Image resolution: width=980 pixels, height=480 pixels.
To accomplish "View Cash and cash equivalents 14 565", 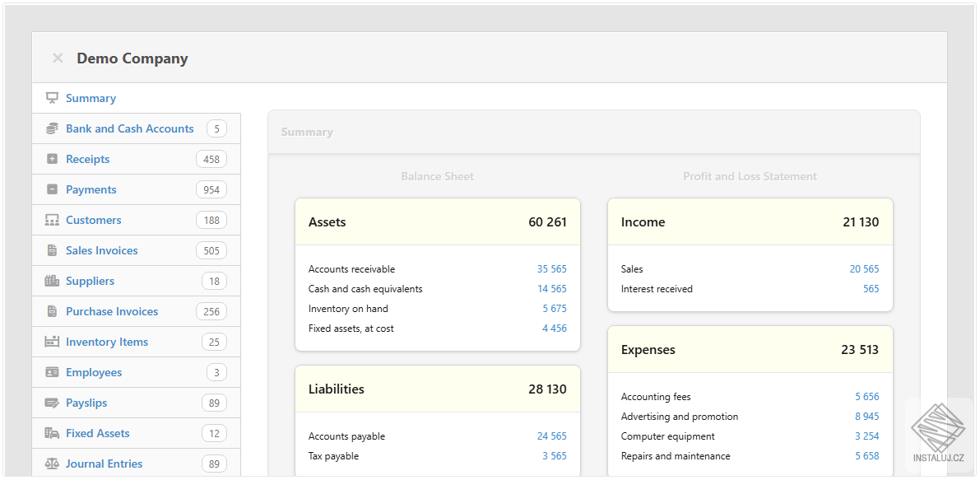I will pos(551,289).
